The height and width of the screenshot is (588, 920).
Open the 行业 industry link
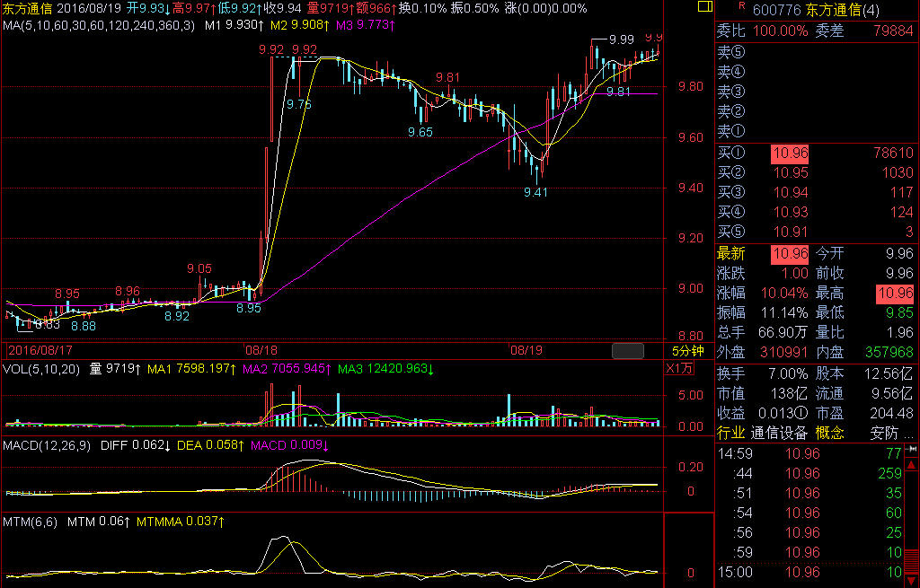731,433
